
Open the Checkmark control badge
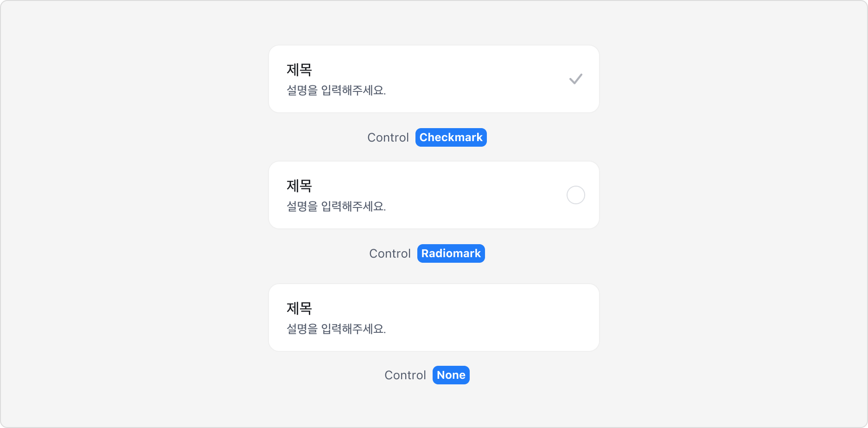tap(451, 137)
